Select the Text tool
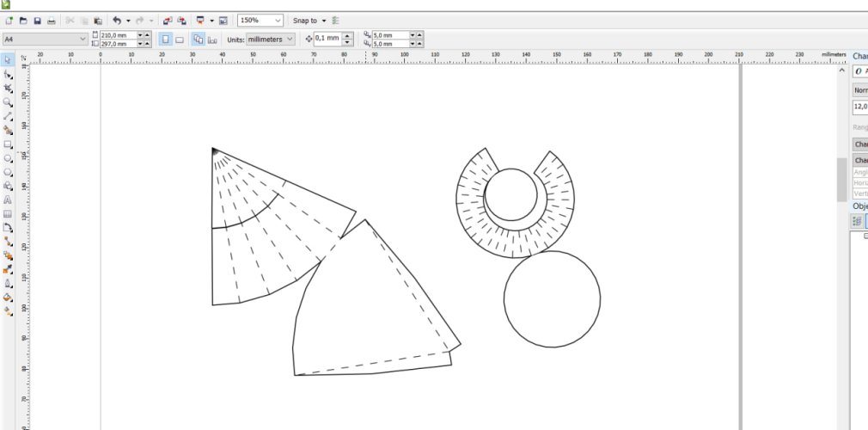 [8, 200]
